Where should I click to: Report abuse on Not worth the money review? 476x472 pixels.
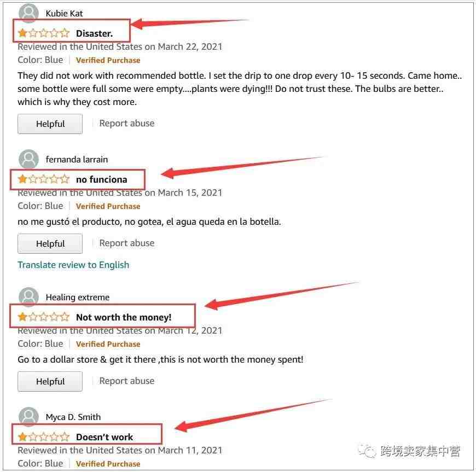coord(127,381)
